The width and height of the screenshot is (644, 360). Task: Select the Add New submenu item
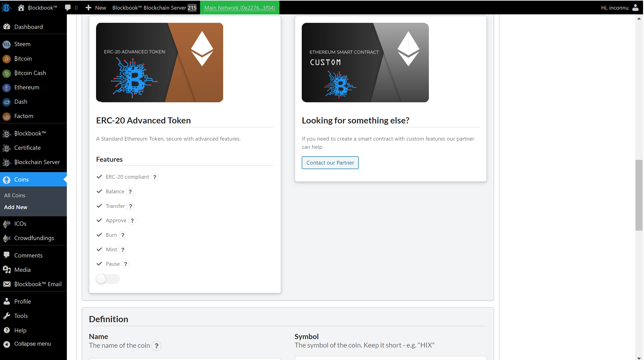16,207
